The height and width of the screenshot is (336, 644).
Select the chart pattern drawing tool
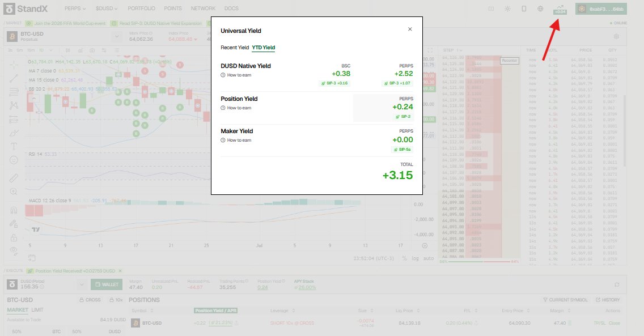click(14, 105)
